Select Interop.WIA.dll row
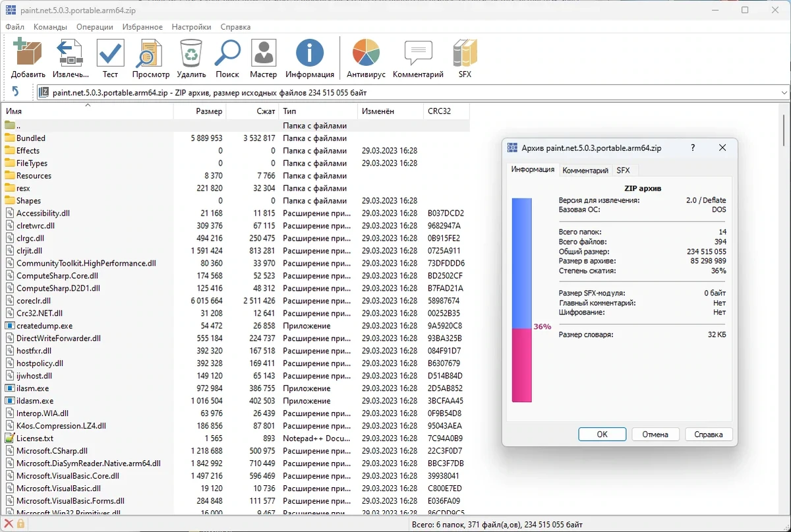Image resolution: width=791 pixels, height=532 pixels. click(236, 413)
